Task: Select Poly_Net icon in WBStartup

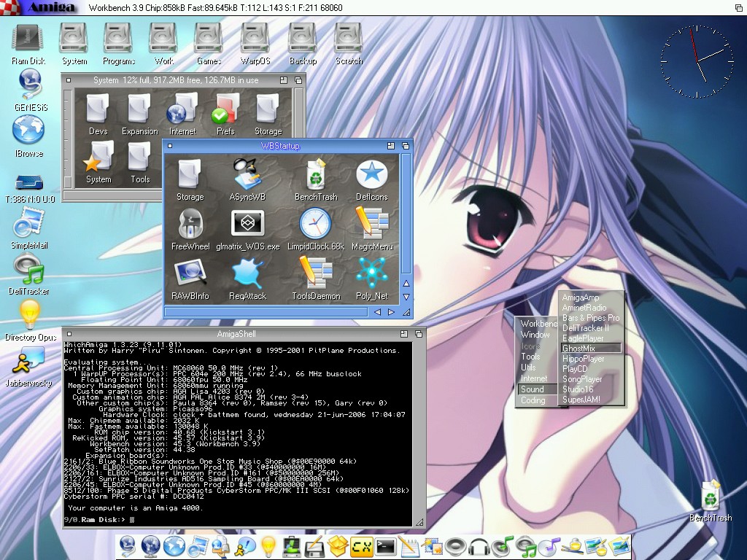Action: click(x=371, y=279)
